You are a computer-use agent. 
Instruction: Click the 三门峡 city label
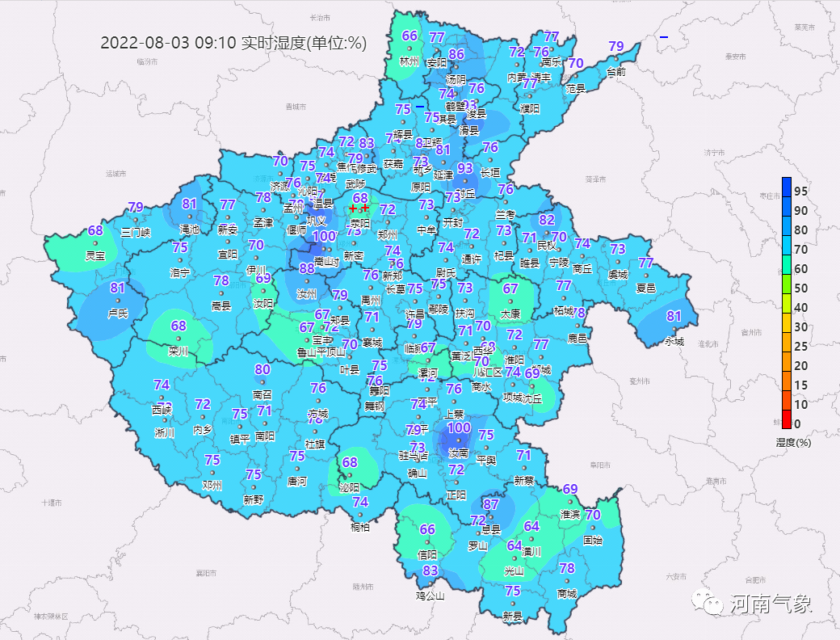[x=136, y=232]
